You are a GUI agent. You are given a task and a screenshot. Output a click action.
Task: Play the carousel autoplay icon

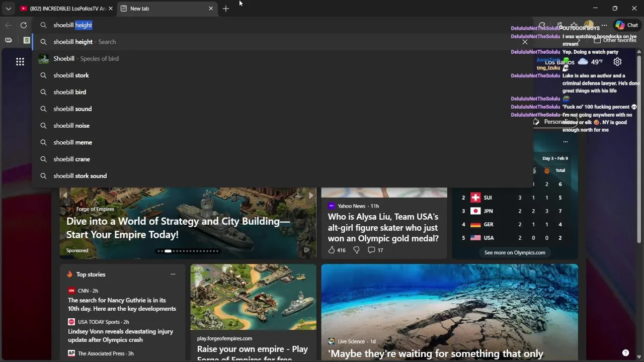(x=306, y=250)
